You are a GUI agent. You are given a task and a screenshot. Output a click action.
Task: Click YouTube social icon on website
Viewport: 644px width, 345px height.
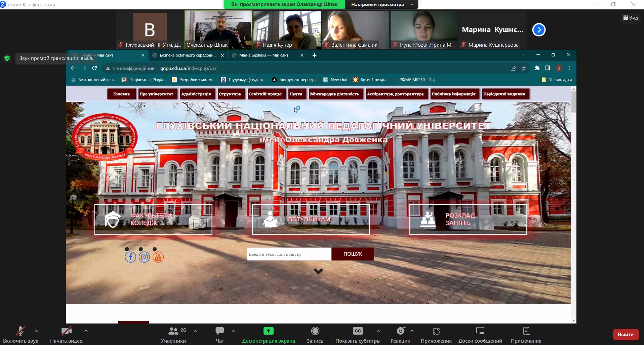click(158, 257)
